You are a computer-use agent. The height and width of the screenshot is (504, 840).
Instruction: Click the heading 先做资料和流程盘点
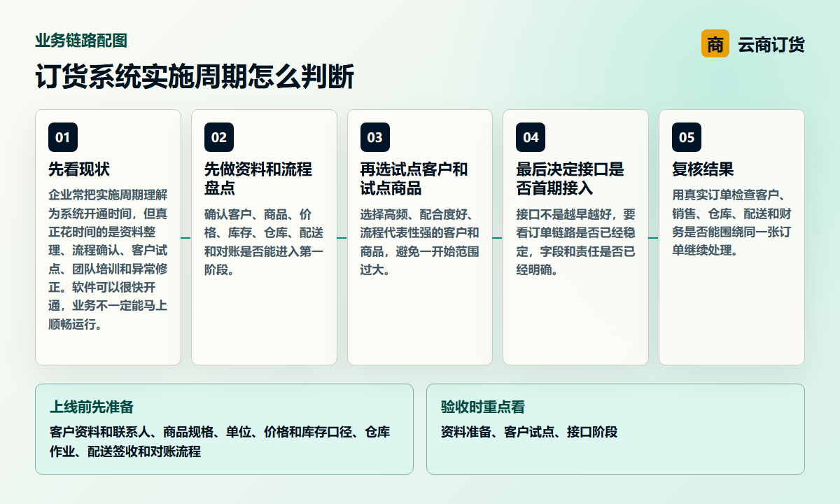click(x=258, y=178)
